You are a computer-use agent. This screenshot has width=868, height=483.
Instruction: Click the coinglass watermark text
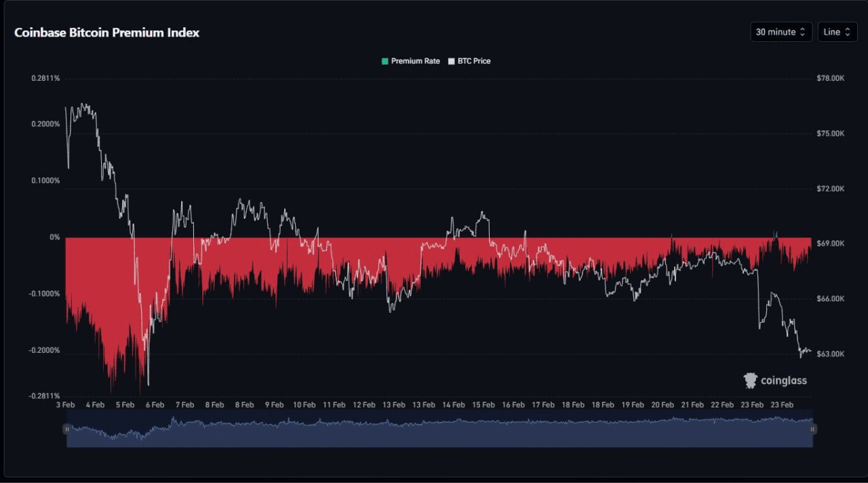point(784,381)
